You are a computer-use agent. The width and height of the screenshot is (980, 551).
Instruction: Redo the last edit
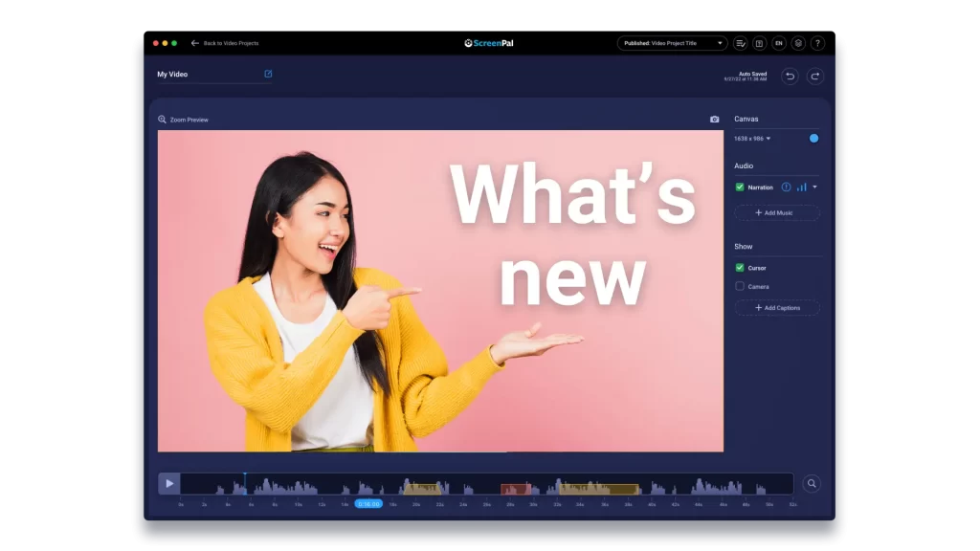tap(815, 77)
